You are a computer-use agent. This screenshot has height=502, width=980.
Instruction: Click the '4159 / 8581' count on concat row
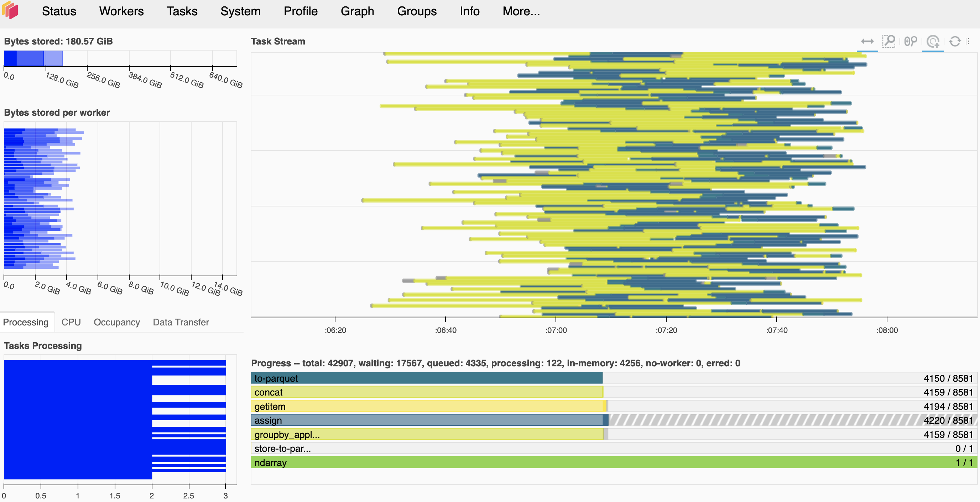point(948,392)
